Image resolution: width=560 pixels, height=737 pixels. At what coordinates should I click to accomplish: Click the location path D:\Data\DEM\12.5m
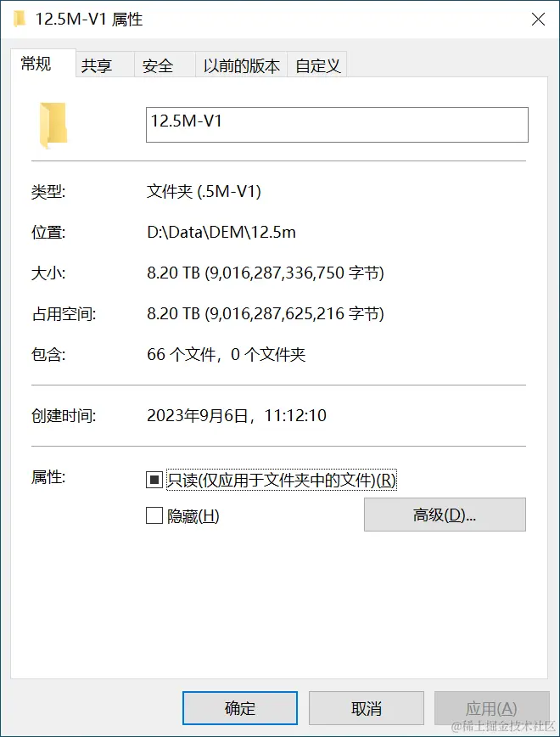tap(221, 232)
